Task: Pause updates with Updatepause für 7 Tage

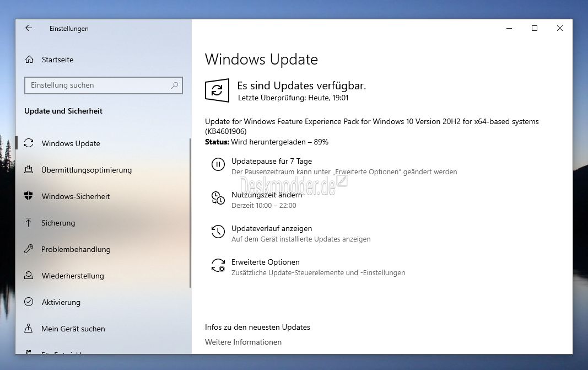Action: [272, 161]
